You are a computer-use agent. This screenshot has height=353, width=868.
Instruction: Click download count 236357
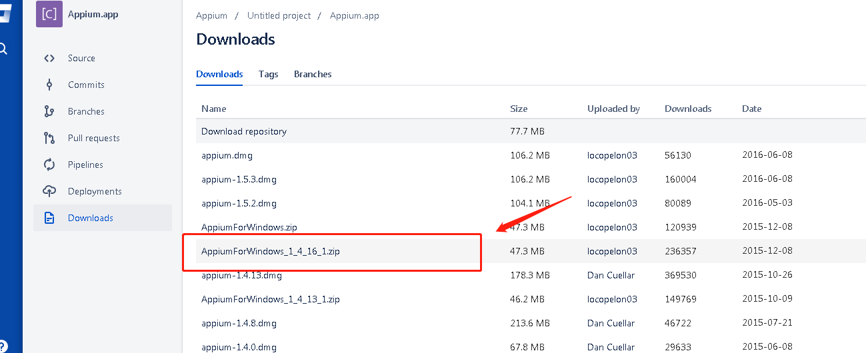pos(681,251)
